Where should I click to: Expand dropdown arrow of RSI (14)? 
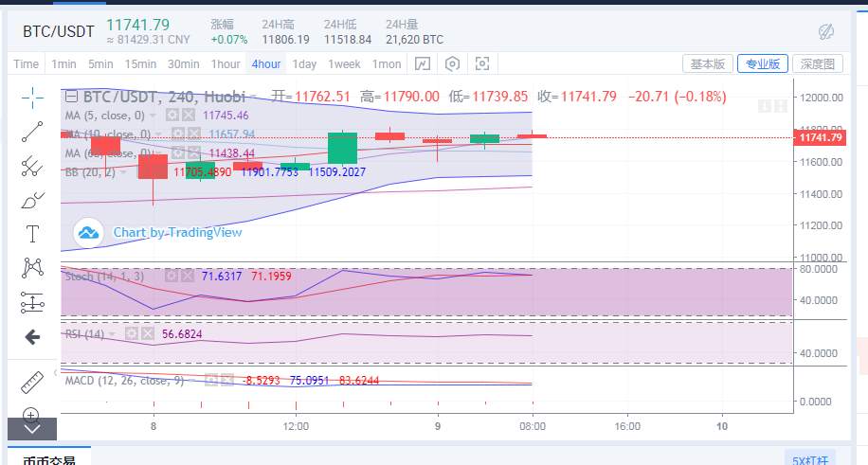[x=113, y=333]
